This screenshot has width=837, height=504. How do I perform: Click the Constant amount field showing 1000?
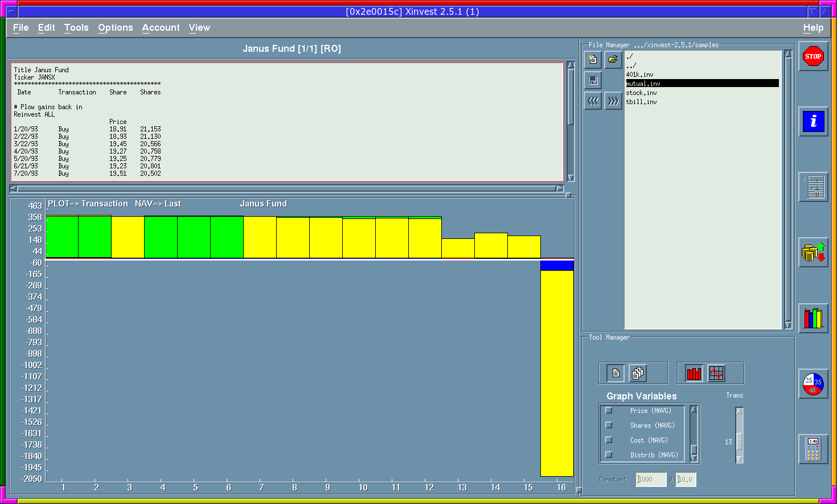point(651,480)
